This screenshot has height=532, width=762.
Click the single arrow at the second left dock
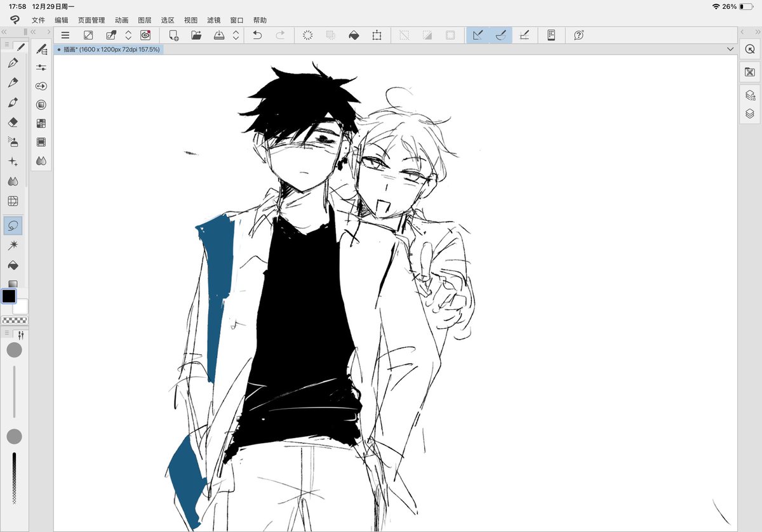click(x=48, y=31)
